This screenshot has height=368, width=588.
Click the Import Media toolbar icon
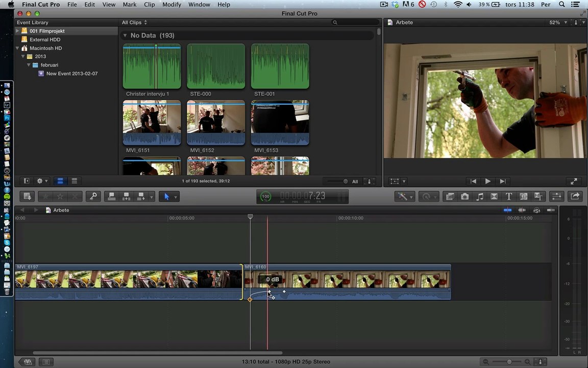27,196
